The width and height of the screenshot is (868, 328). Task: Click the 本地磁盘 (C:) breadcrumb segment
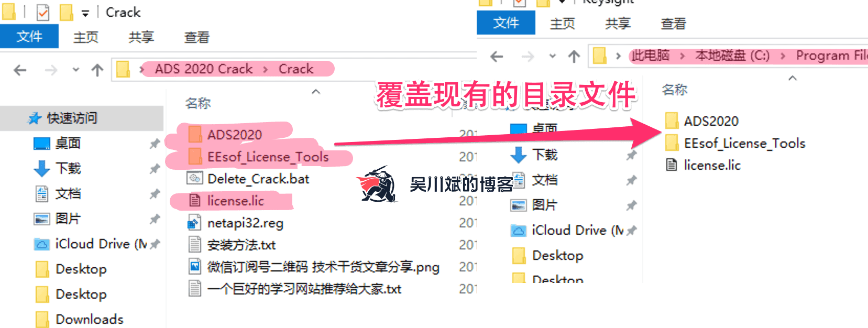coord(732,56)
